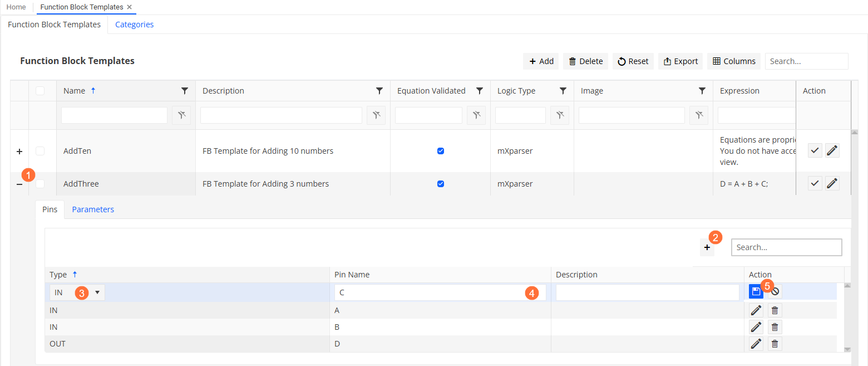868x366 pixels.
Task: Open the Logic Type column filter
Action: tap(563, 91)
